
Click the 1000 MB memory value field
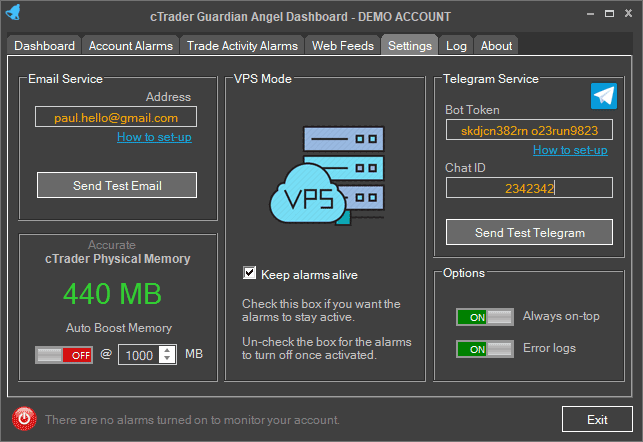pyautogui.click(x=140, y=355)
